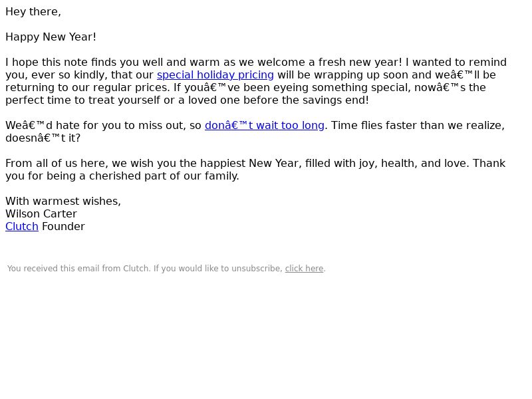Click "If you would like to unsubscribe" text
This screenshot has width=532, height=399.
(x=218, y=269)
